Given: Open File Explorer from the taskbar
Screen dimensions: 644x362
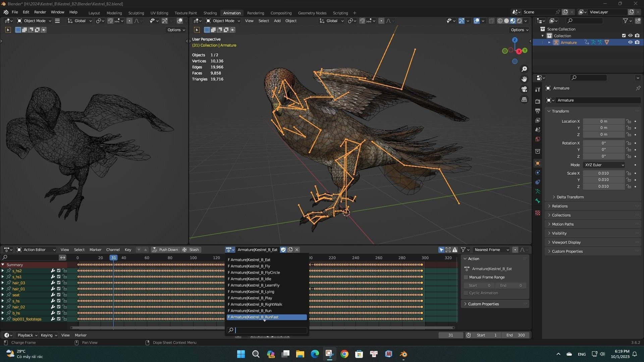Looking at the screenshot, I should (x=300, y=354).
